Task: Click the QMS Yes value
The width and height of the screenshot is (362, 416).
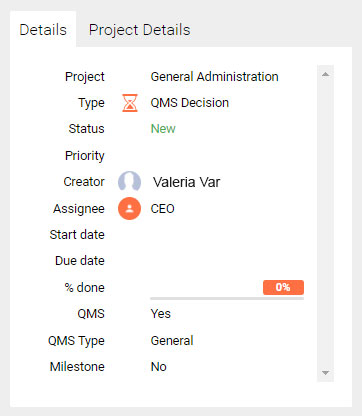Action: 161,314
